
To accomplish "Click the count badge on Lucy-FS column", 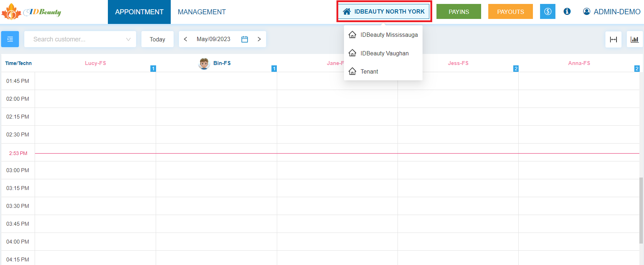I will click(x=153, y=69).
